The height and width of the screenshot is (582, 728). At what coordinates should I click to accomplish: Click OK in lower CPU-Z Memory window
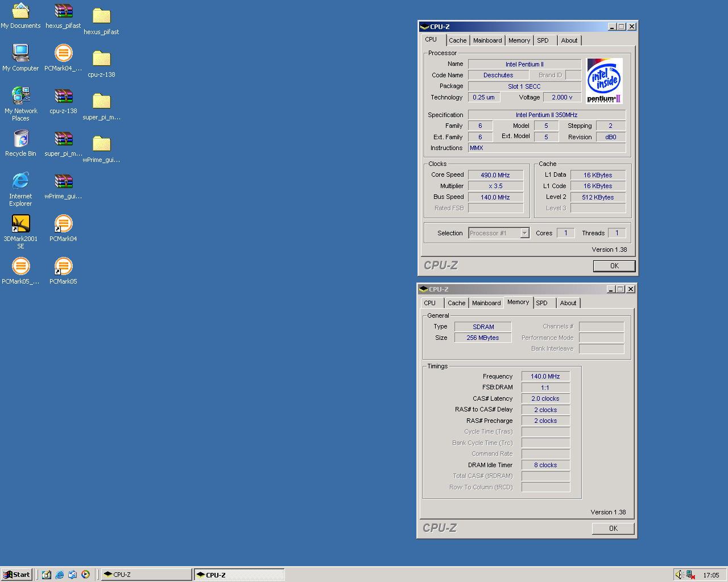tap(613, 529)
